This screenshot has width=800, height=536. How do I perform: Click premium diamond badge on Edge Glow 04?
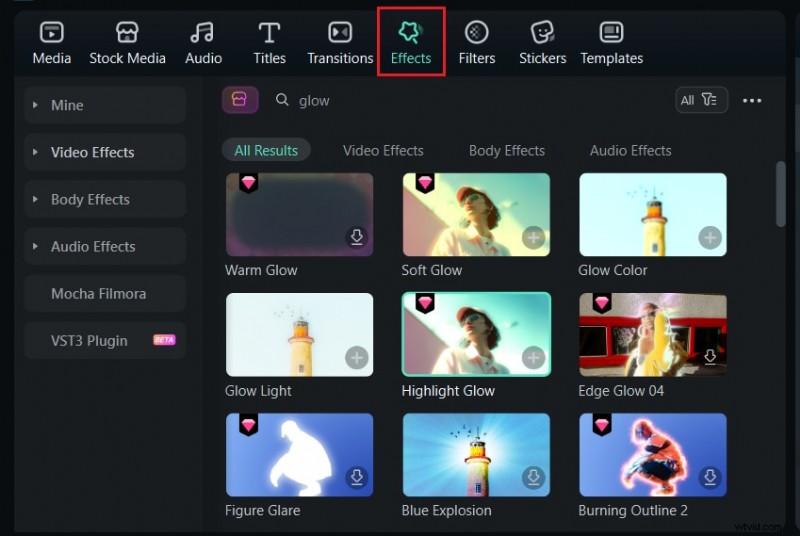pos(602,303)
